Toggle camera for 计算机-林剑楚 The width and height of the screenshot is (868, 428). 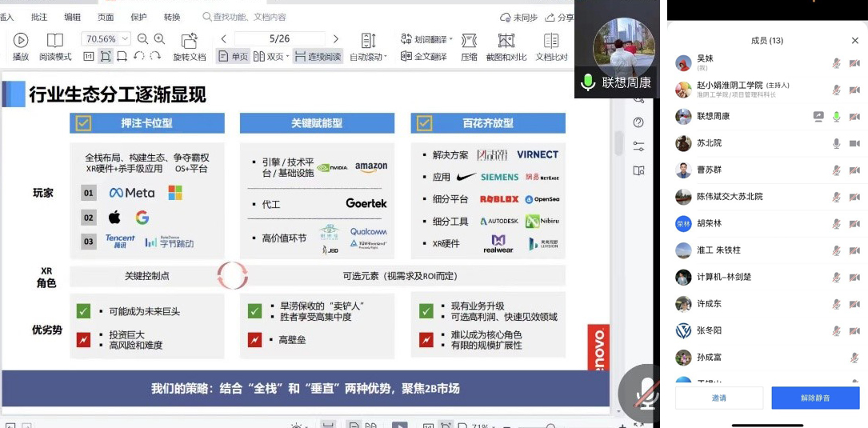point(854,277)
